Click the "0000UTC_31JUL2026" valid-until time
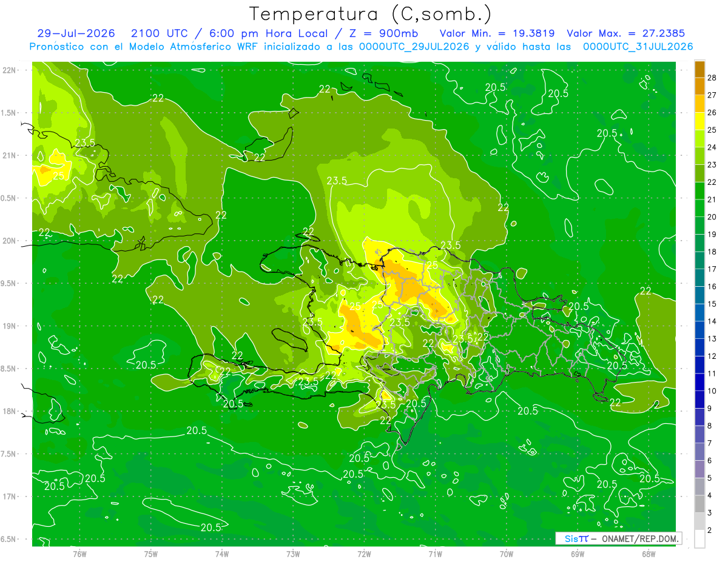This screenshot has height=562, width=728. [638, 47]
